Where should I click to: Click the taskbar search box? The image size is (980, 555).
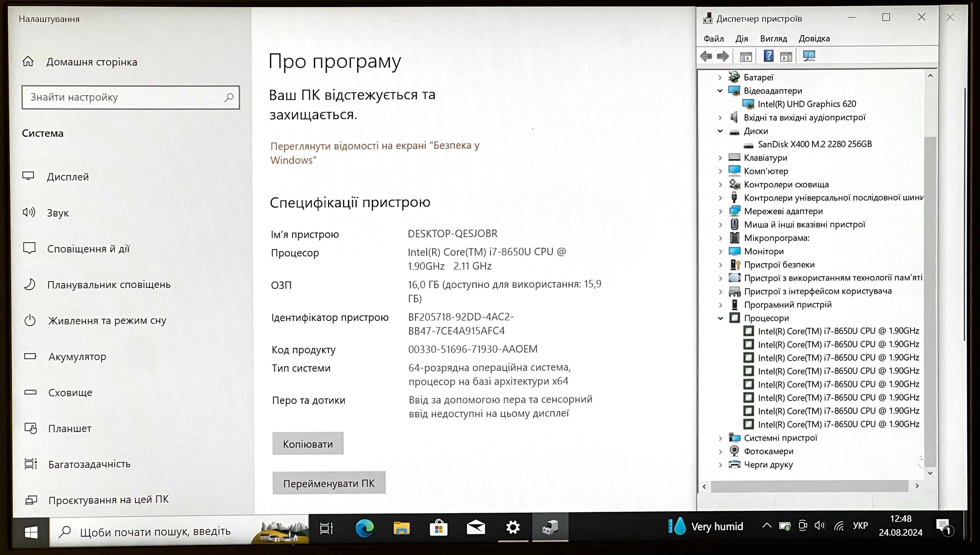pyautogui.click(x=179, y=530)
